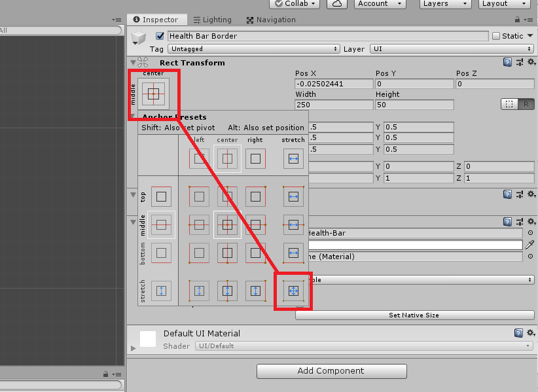The width and height of the screenshot is (538, 392).
Task: Open the Layer dropdown showing UI
Action: click(x=452, y=49)
